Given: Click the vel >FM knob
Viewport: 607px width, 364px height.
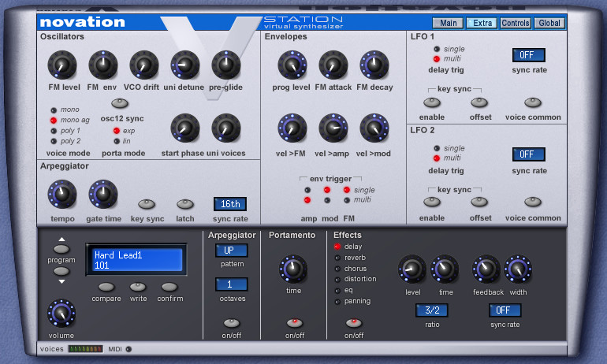Looking at the screenshot, I should (292, 128).
